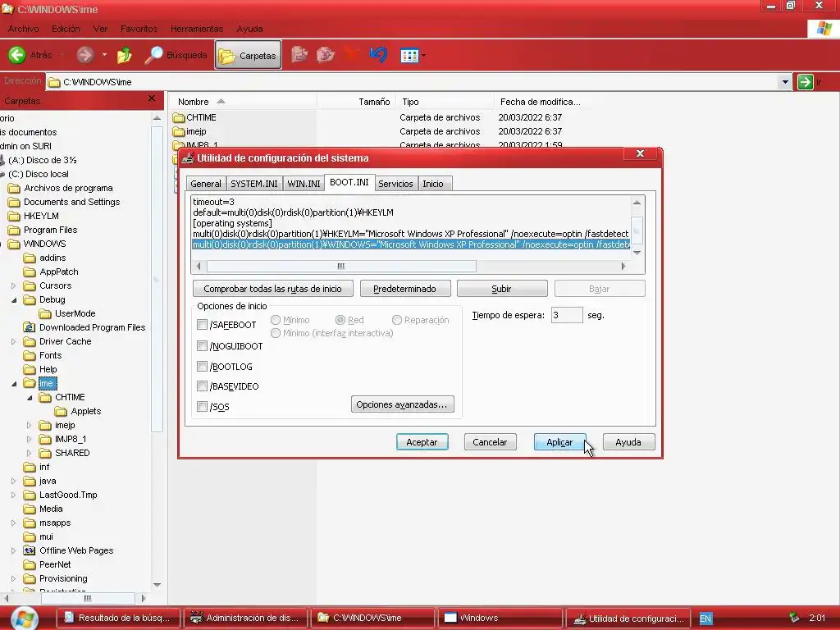Screen dimensions: 840x630
Task: Switch to Resultado de la búsqueda taskbar item
Action: (117, 618)
